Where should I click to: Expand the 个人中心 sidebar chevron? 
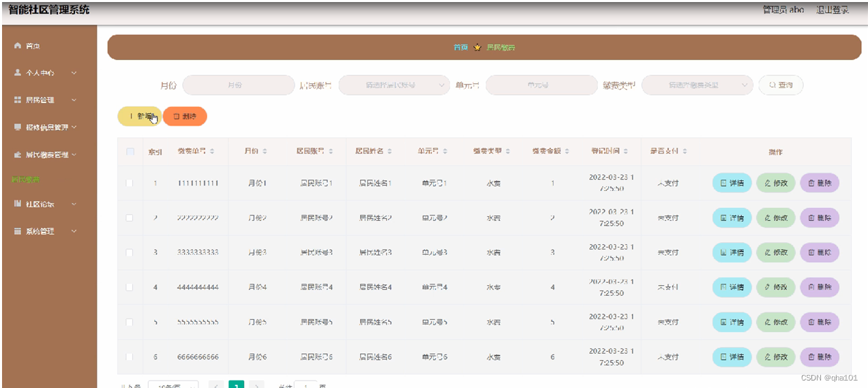click(x=74, y=72)
